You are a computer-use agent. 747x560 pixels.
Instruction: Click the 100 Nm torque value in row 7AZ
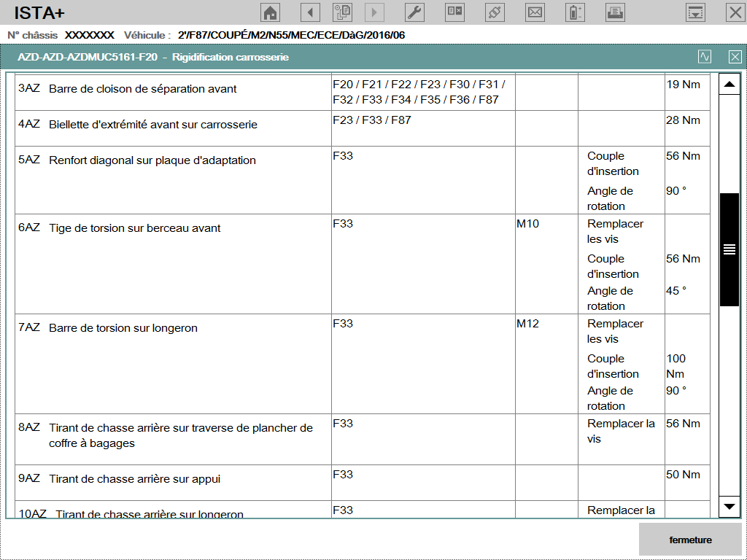click(x=676, y=366)
